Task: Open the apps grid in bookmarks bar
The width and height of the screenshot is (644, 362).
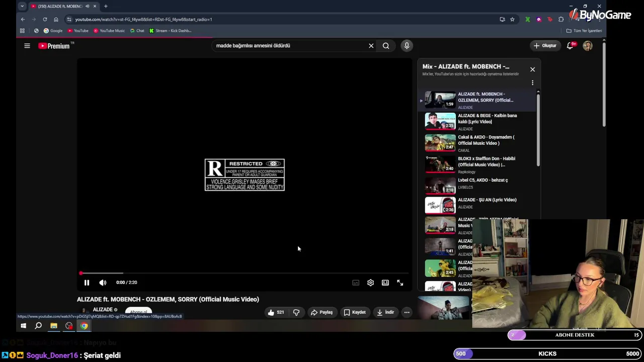Action: [x=22, y=31]
